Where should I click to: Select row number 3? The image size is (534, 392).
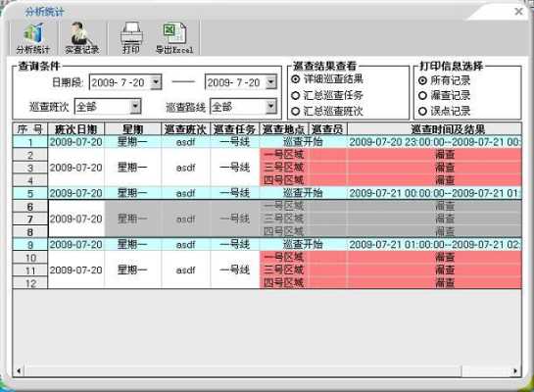point(30,168)
